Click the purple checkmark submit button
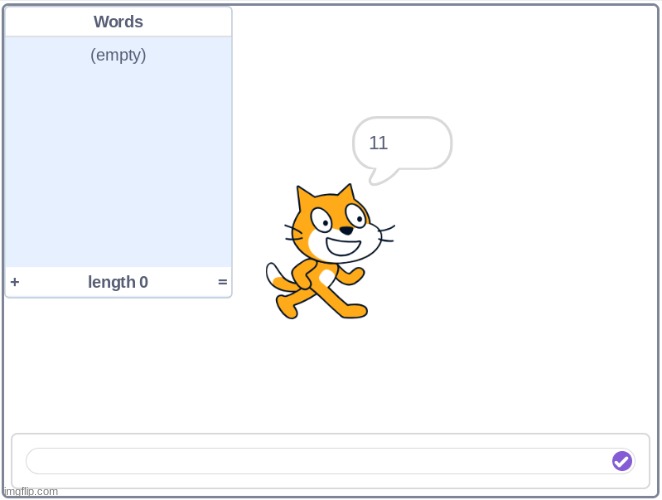This screenshot has height=500, width=662. point(622,461)
